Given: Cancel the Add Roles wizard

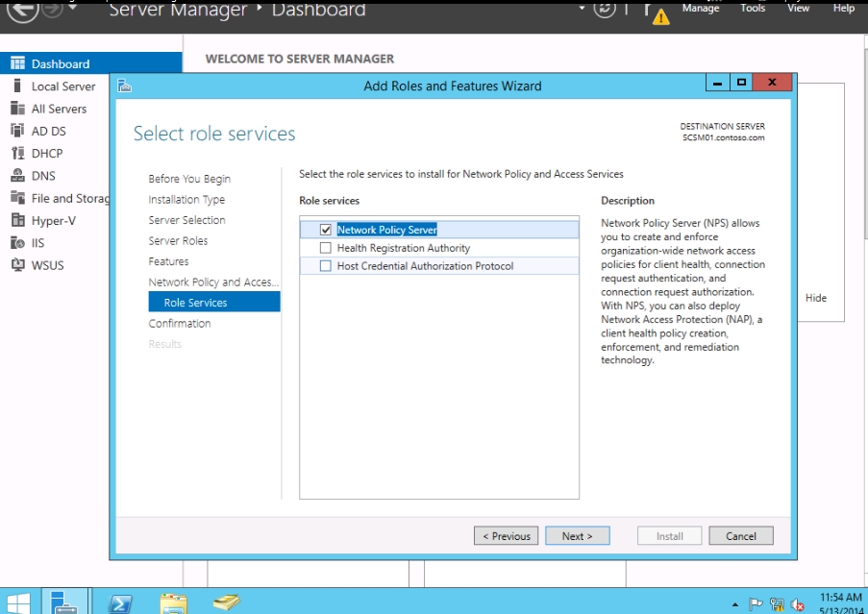Looking at the screenshot, I should 740,536.
